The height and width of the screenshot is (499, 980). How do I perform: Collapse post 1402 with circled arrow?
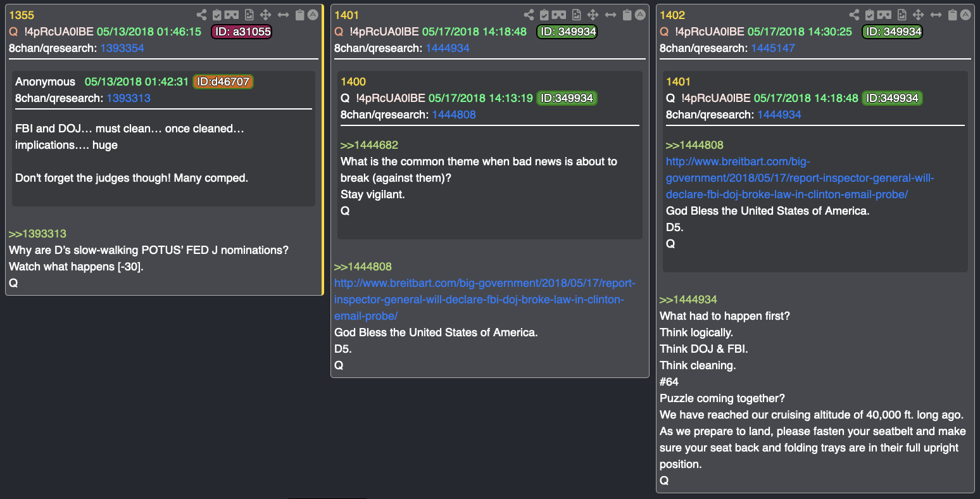tap(965, 15)
